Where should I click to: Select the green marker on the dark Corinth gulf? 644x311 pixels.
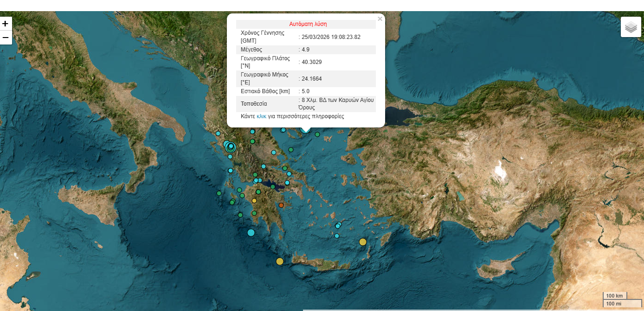273,187
